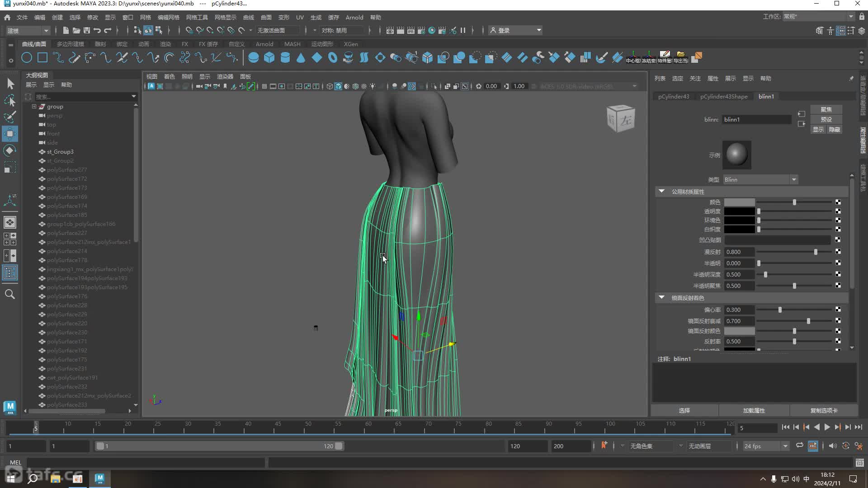Switch to the Arnold shelf tab
Viewport: 868px width, 488px height.
pyautogui.click(x=264, y=44)
